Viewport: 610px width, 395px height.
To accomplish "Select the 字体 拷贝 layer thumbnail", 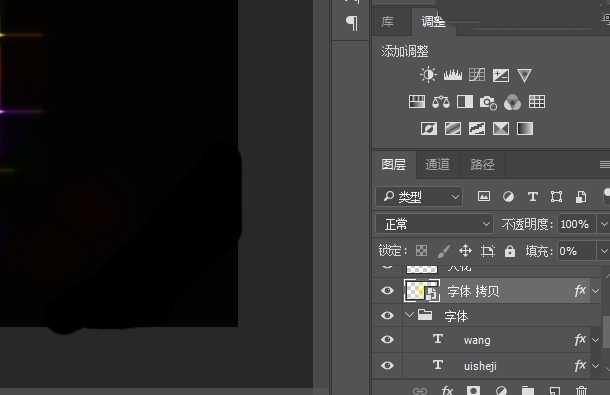I will tap(422, 291).
